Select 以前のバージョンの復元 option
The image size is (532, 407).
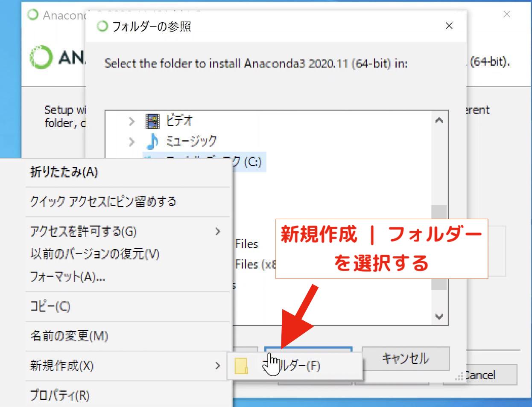pyautogui.click(x=94, y=254)
